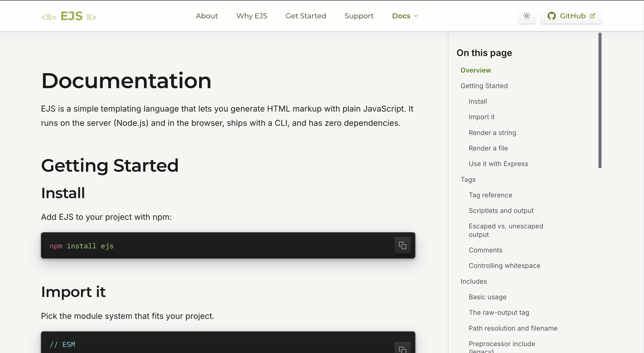The height and width of the screenshot is (353, 644).
Task: Click the Documentation page heading
Action: tap(126, 81)
